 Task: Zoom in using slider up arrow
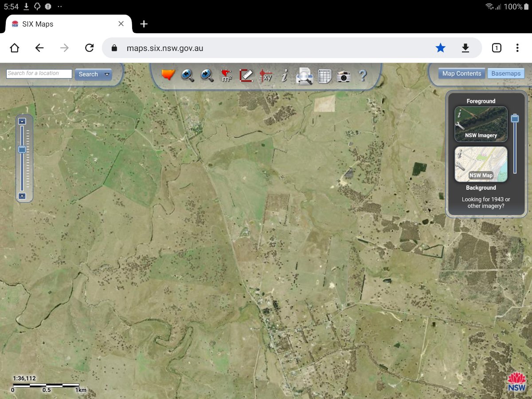(x=22, y=121)
